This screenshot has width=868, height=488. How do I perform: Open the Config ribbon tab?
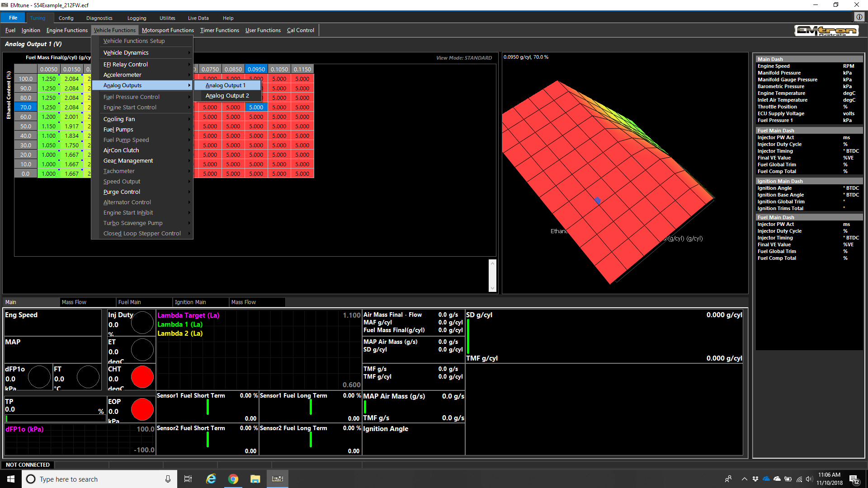(66, 18)
